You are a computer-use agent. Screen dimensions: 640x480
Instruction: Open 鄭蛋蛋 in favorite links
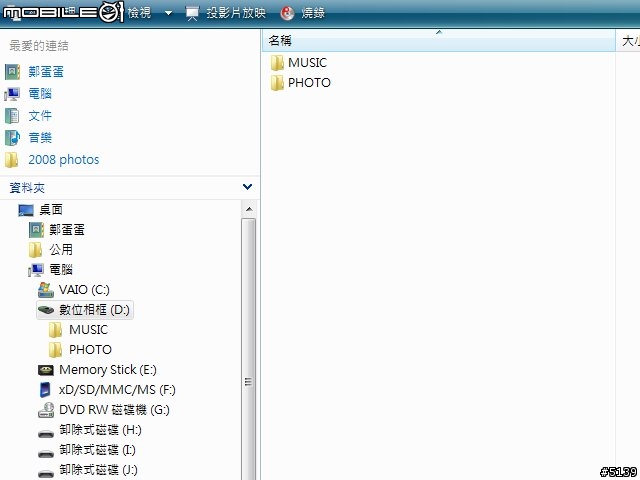click(46, 72)
